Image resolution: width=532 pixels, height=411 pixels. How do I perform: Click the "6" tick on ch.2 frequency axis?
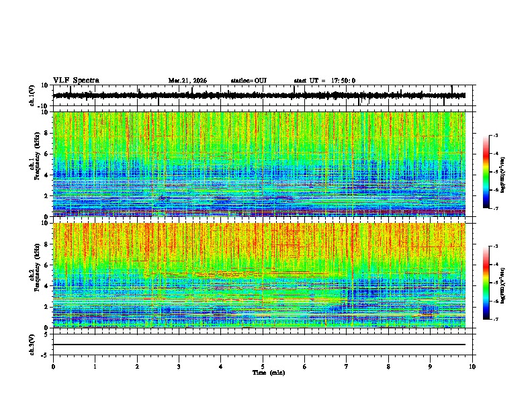47,265
